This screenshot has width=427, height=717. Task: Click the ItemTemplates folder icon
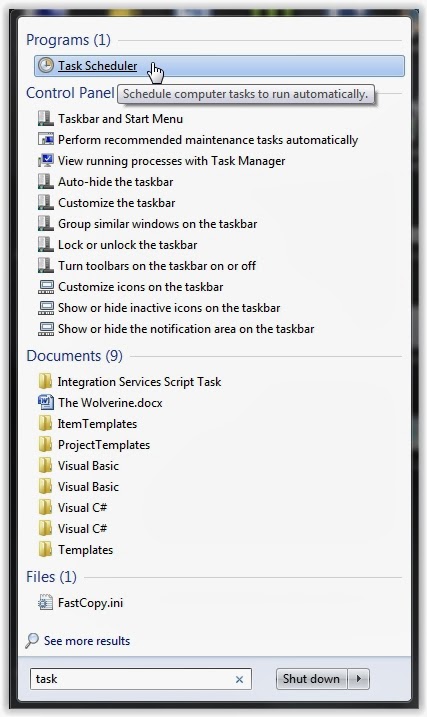45,423
